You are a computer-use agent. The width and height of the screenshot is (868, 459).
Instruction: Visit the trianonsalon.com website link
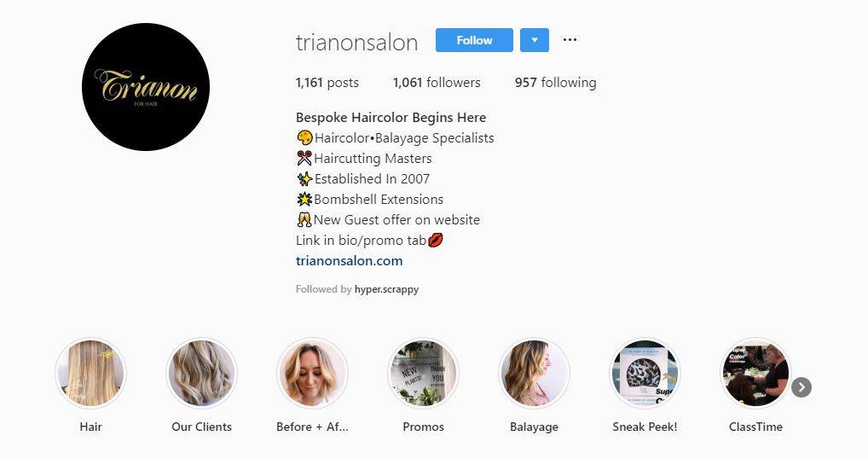coord(350,261)
